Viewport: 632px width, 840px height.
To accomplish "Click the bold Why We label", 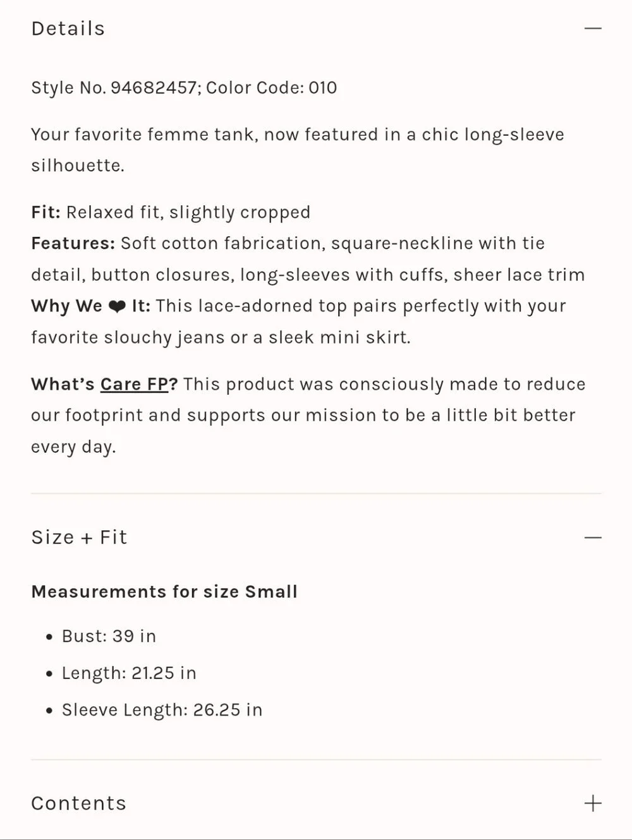I will pyautogui.click(x=66, y=306).
